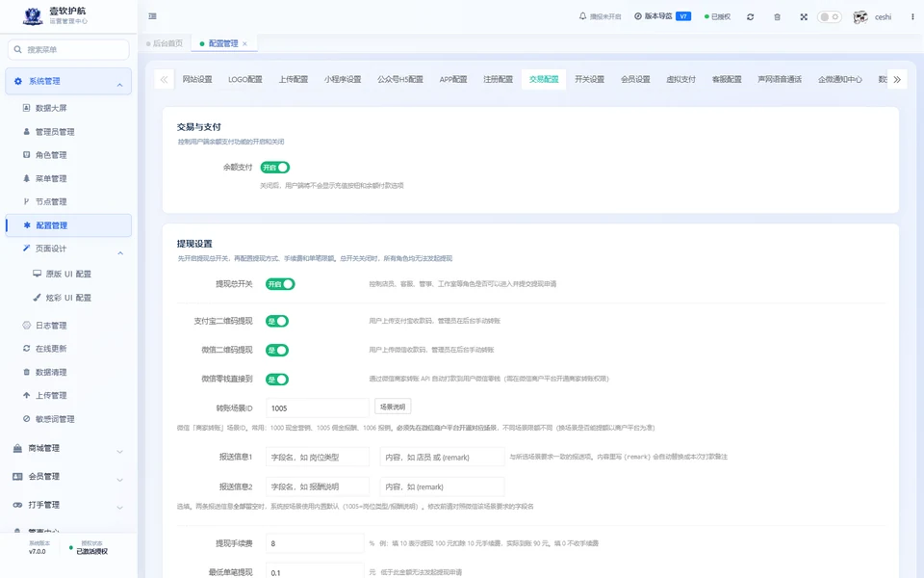
Task: Collapse the 系统管理 menu group
Action: (x=68, y=81)
